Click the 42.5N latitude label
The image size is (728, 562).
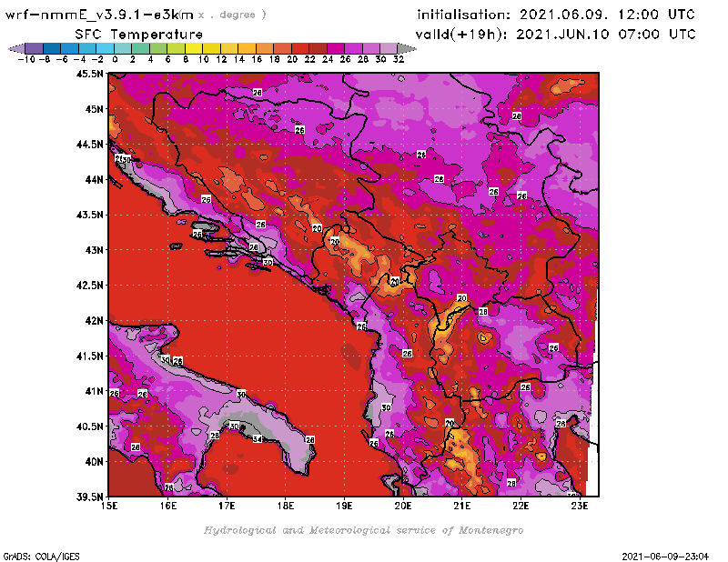(89, 286)
